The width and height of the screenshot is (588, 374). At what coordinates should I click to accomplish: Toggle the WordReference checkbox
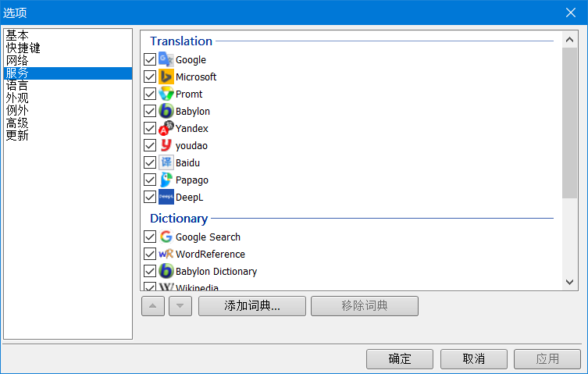point(150,254)
